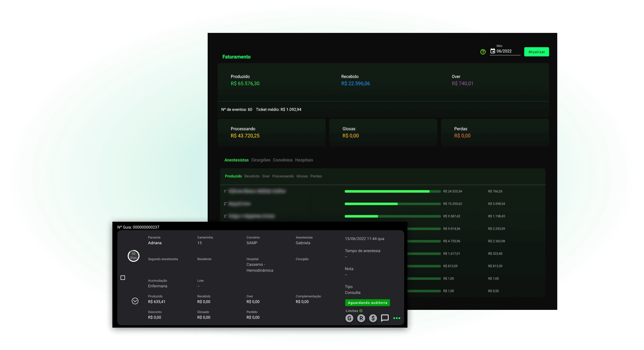Click the progress bar for R$ 24.520,34
Screen dimensions: 644x350
[x=393, y=191]
